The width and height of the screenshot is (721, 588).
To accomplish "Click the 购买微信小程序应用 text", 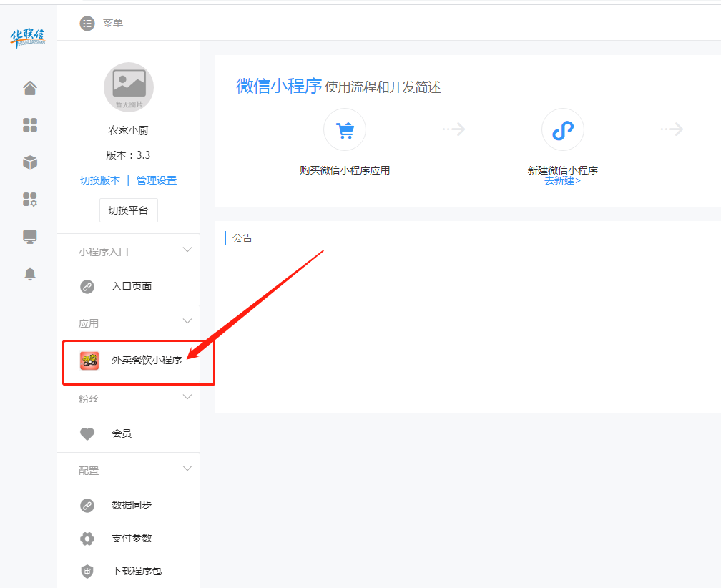I will point(345,170).
